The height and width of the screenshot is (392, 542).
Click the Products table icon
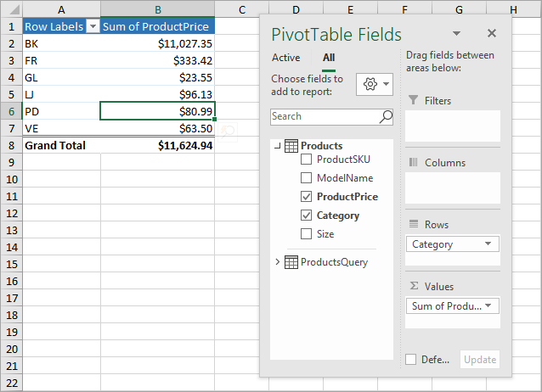tap(291, 146)
